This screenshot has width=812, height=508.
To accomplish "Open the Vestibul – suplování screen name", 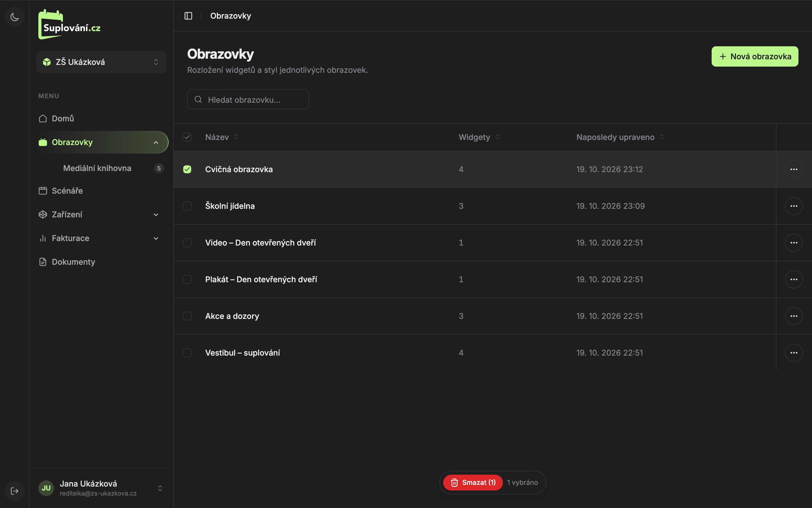I will 242,353.
